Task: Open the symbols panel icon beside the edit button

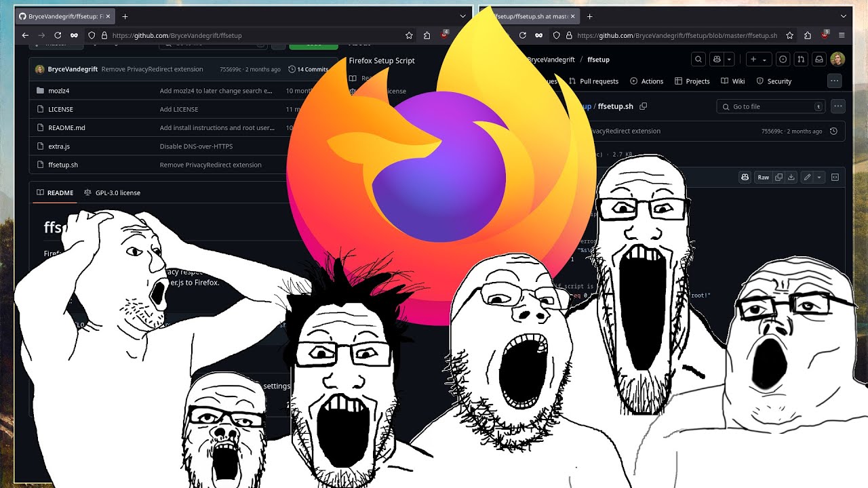Action: 835,177
